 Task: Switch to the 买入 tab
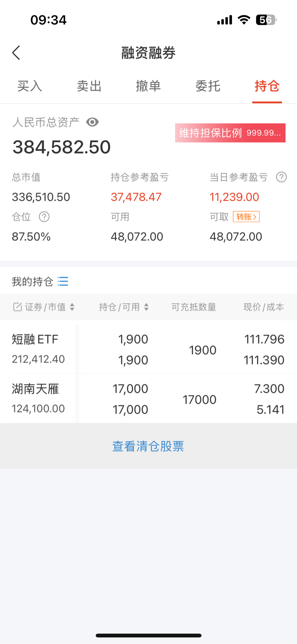click(x=30, y=86)
